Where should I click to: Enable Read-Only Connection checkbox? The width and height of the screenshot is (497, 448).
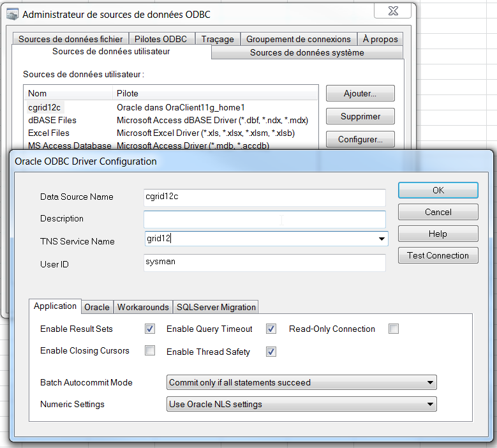[x=394, y=329]
